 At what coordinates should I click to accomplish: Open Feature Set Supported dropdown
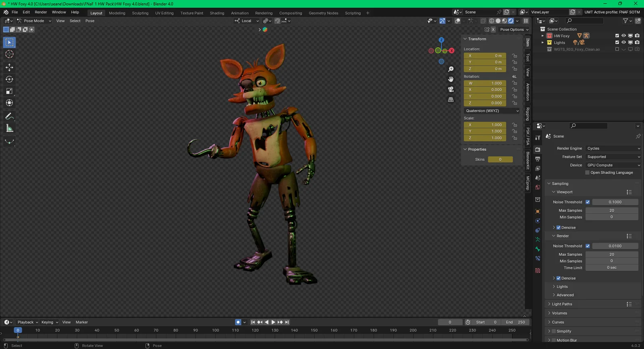click(613, 157)
